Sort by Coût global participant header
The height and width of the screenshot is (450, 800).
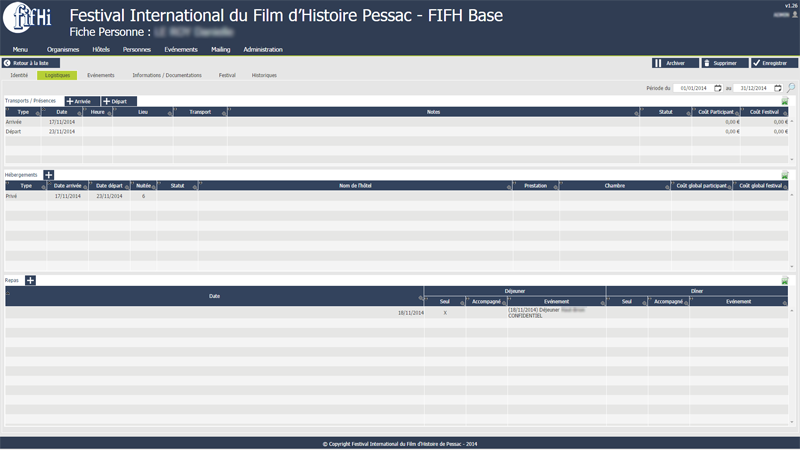702,186
